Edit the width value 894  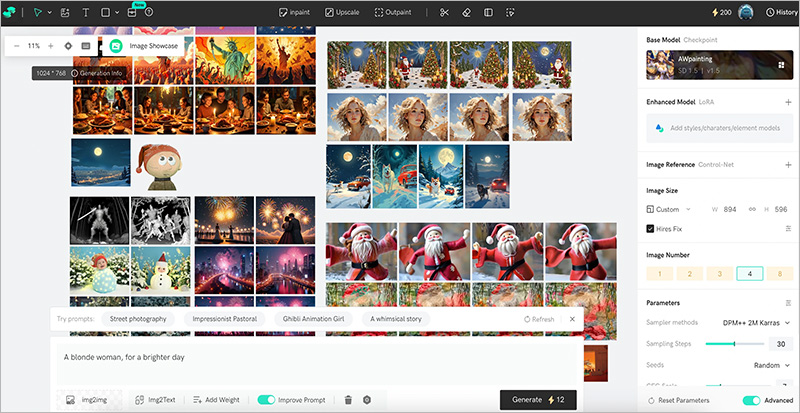click(x=730, y=209)
